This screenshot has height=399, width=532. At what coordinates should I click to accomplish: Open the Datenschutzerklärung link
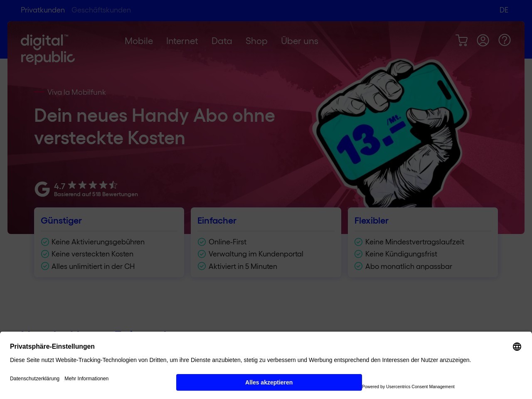pos(34,379)
